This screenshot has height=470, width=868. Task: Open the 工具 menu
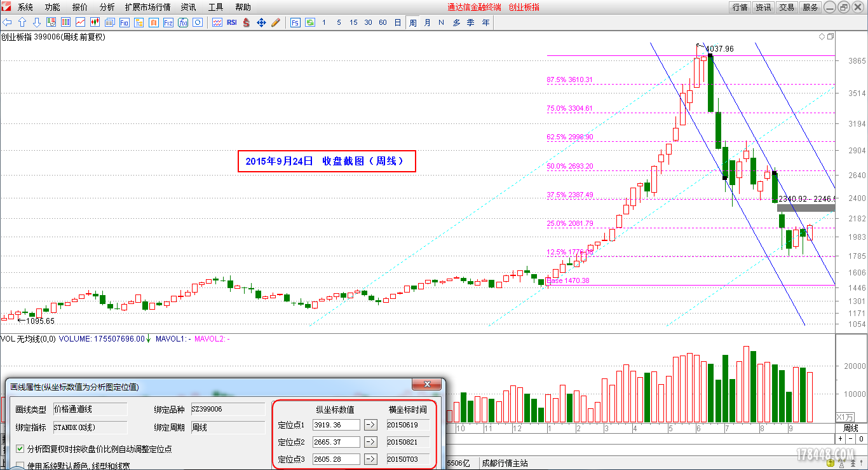[x=215, y=8]
